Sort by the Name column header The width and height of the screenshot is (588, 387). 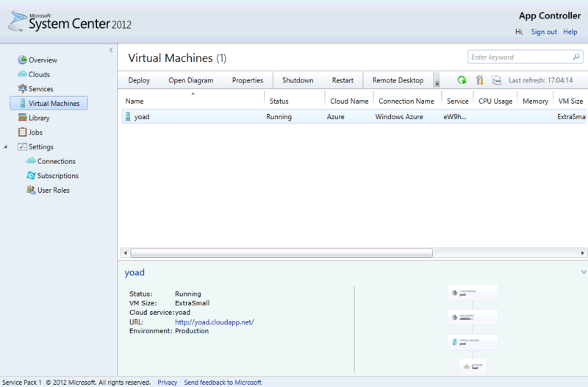tap(135, 101)
